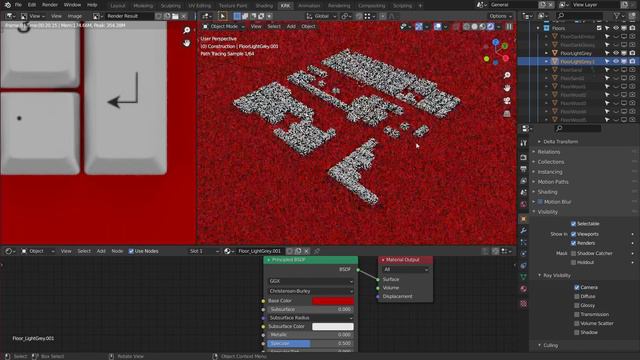Pause viewport render preview
The height and width of the screenshot is (360, 640).
509,27
